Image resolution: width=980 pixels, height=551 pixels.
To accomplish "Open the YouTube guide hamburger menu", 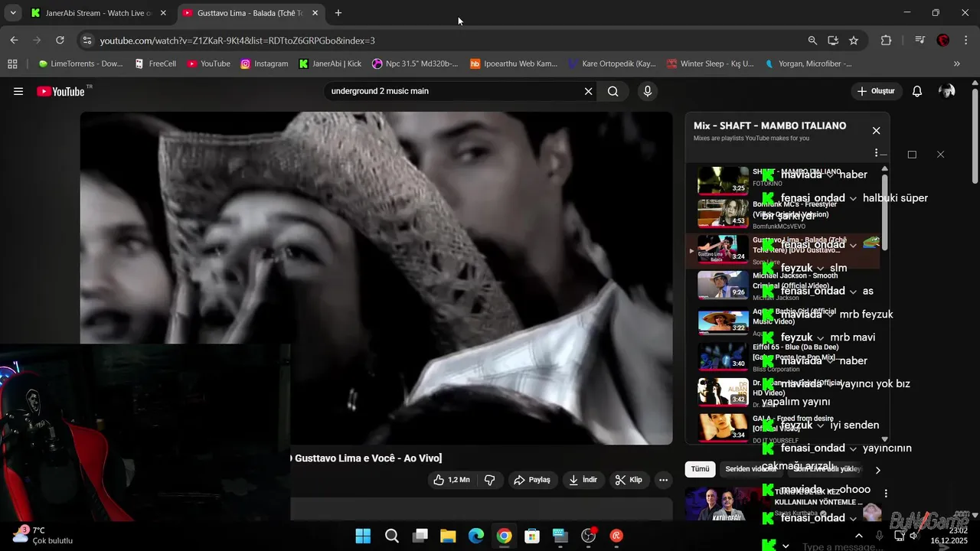I will [x=18, y=91].
